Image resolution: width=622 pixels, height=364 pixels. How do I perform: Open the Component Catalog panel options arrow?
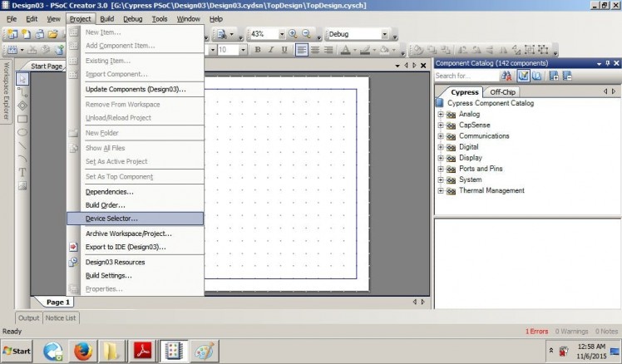[599, 63]
